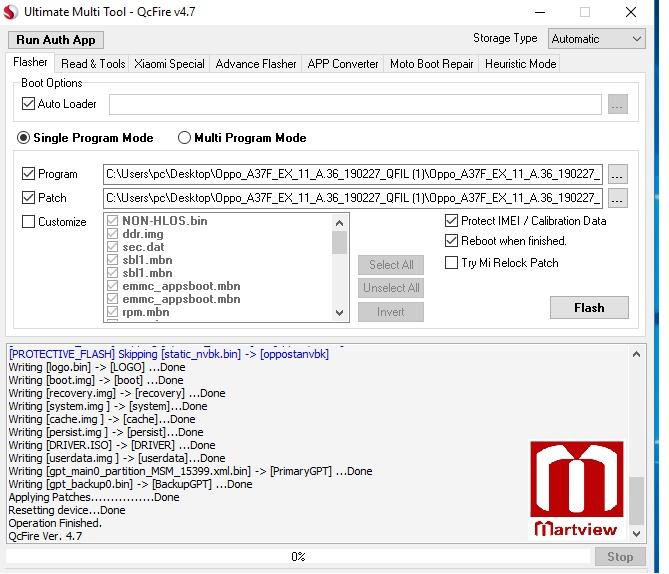
Task: Browse for the Program XML file
Action: 617,174
